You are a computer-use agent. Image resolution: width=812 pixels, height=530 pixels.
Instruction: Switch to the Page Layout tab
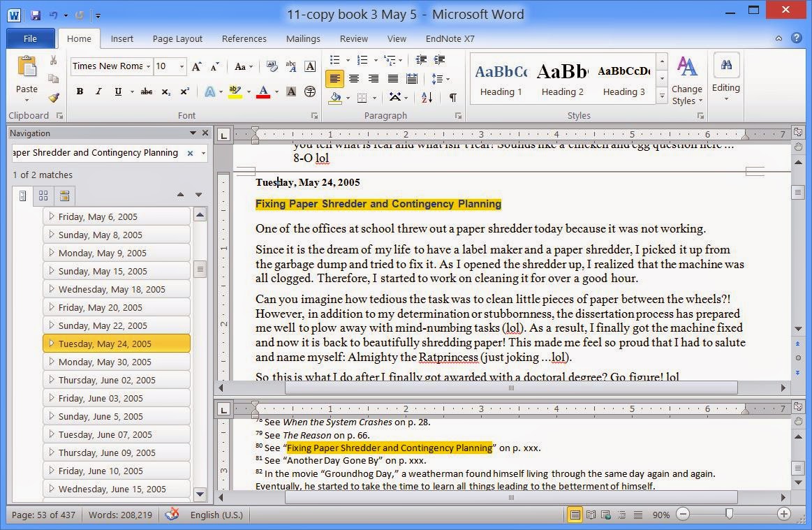pos(177,38)
